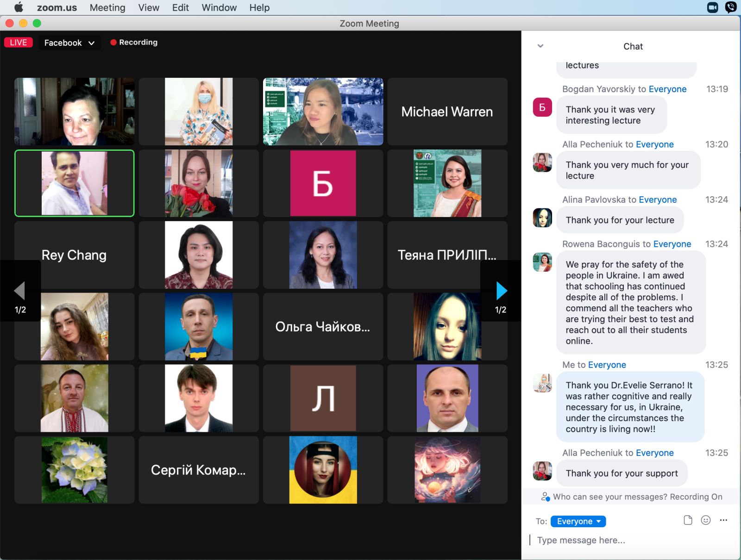This screenshot has height=560, width=741.
Task: Click the 'Type message here' input field
Action: tap(630, 540)
